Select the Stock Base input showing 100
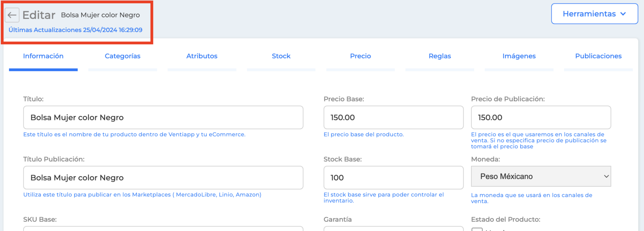Screen dimensions: 644x231 coord(393,177)
